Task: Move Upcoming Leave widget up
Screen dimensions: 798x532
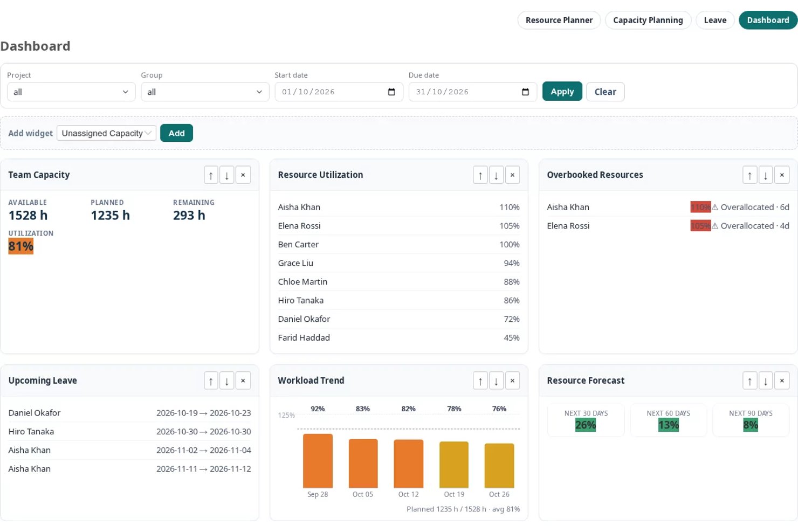Action: coord(211,381)
